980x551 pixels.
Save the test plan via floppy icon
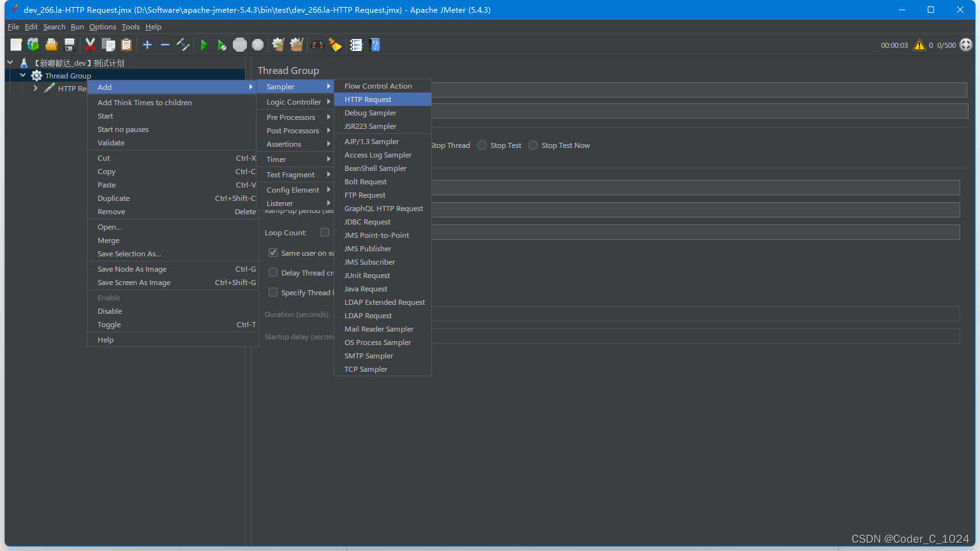pyautogui.click(x=70, y=45)
